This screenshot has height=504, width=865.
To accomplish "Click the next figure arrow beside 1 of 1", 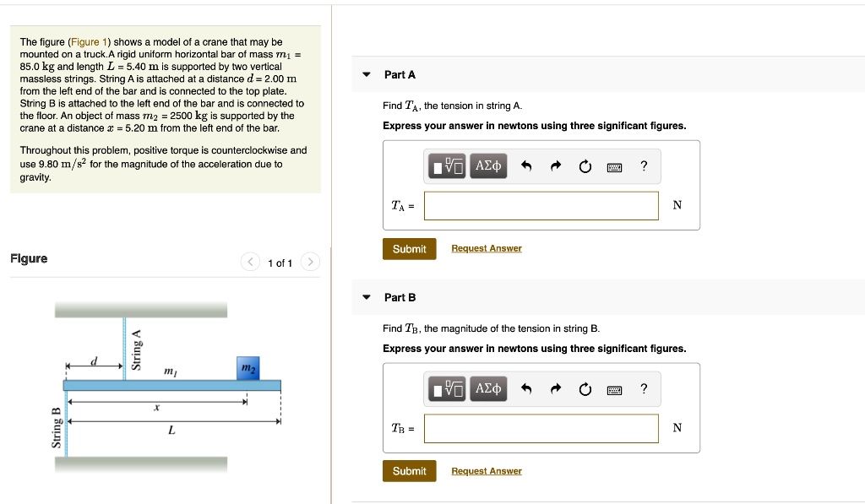I will coord(310,263).
